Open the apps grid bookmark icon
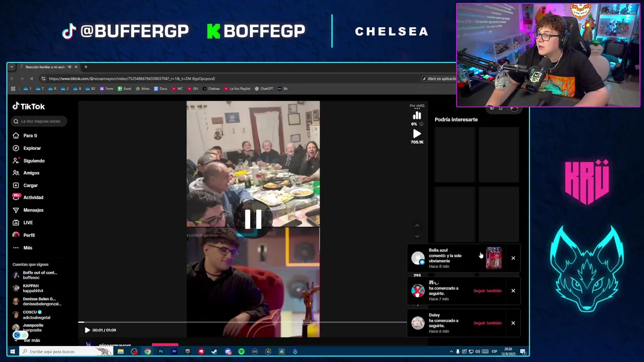644x362 pixels. (13, 89)
